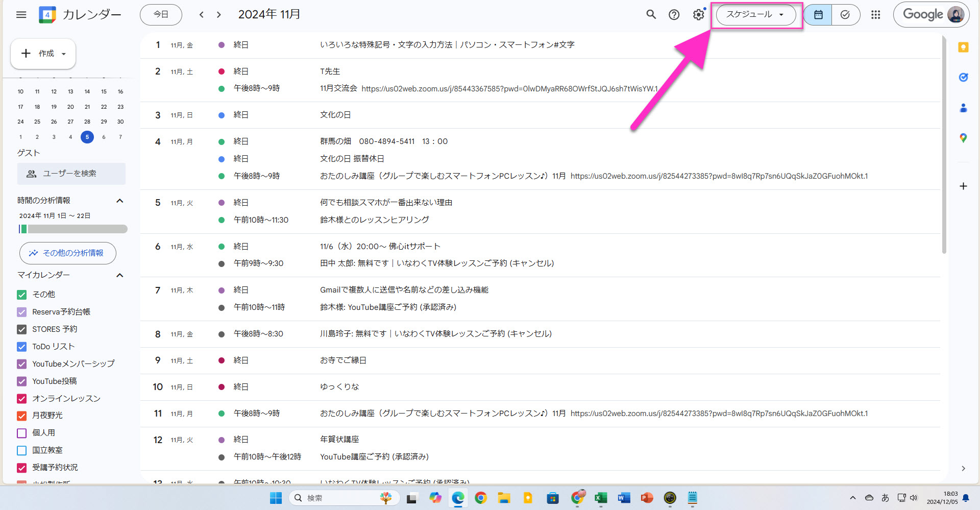Open the スケジュール view dropdown
Viewport: 980px width, 510px height.
755,15
